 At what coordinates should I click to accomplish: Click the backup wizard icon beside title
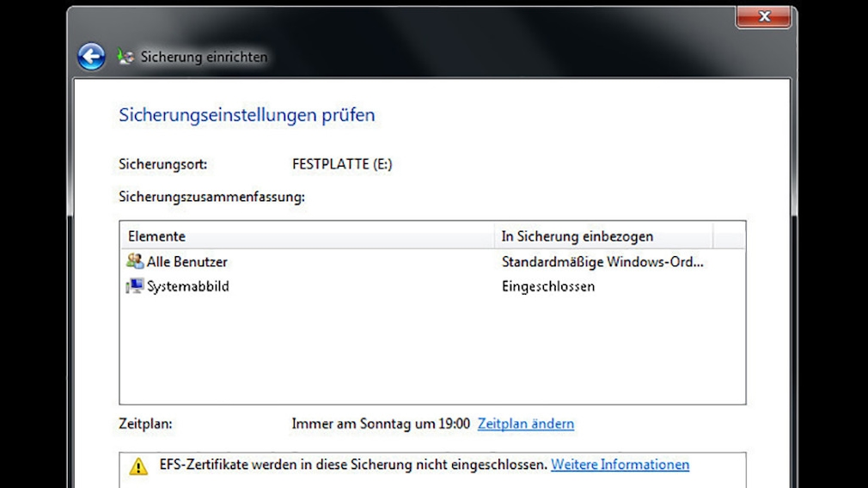pyautogui.click(x=125, y=57)
